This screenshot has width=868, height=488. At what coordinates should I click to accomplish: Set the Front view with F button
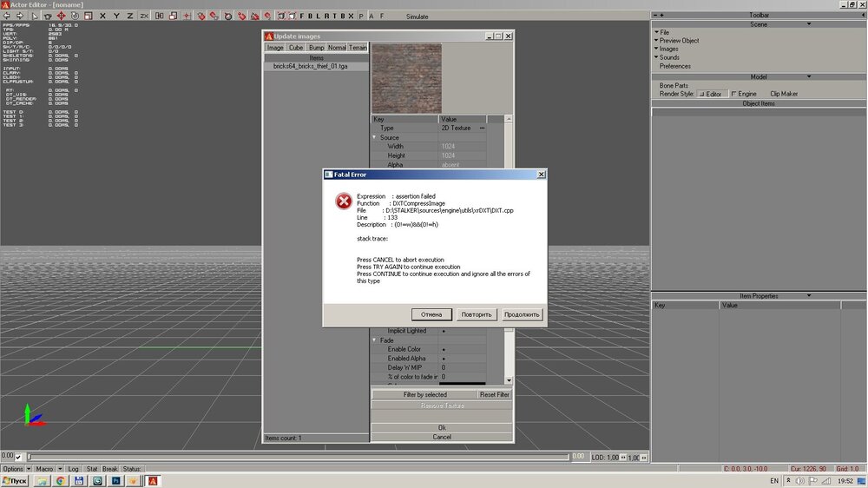pos(302,16)
